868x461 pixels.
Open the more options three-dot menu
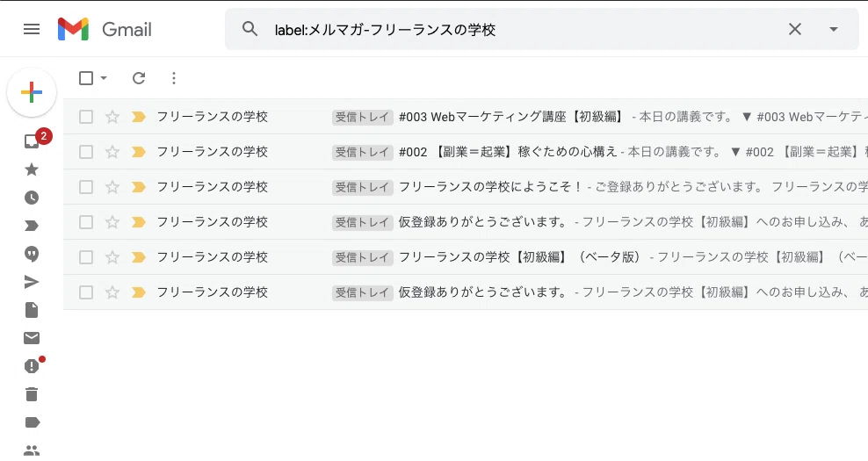tap(174, 78)
